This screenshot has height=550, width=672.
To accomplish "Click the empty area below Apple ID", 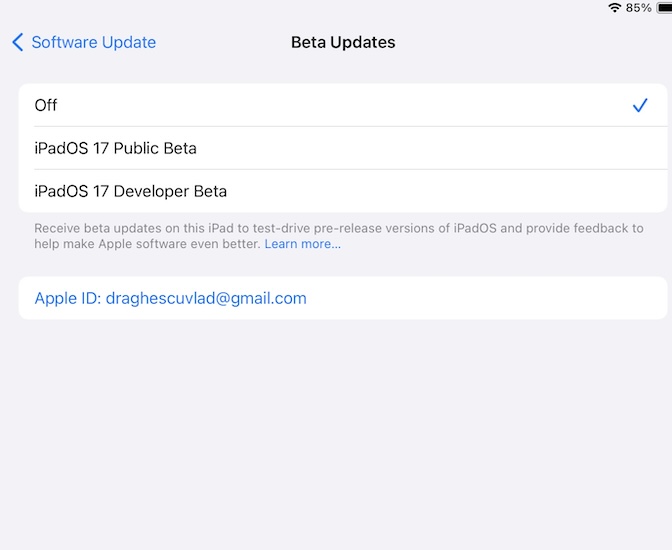I will (x=336, y=430).
